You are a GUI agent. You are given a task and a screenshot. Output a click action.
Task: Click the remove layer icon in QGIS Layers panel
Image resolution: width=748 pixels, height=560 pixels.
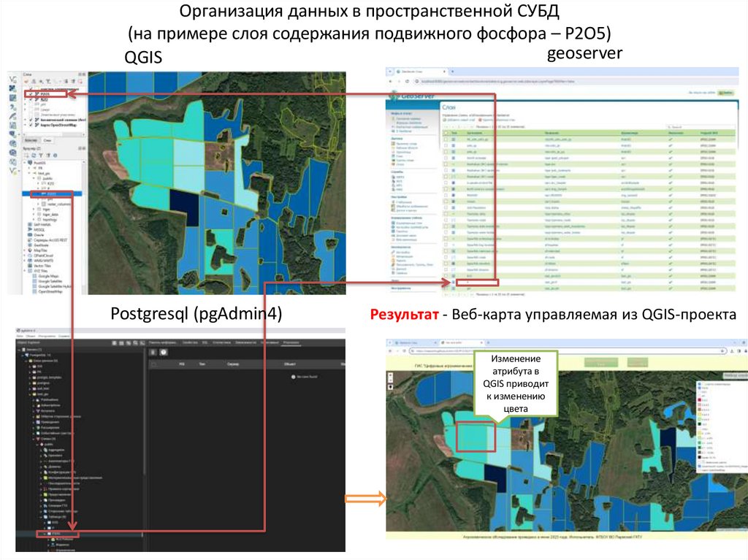[x=80, y=82]
